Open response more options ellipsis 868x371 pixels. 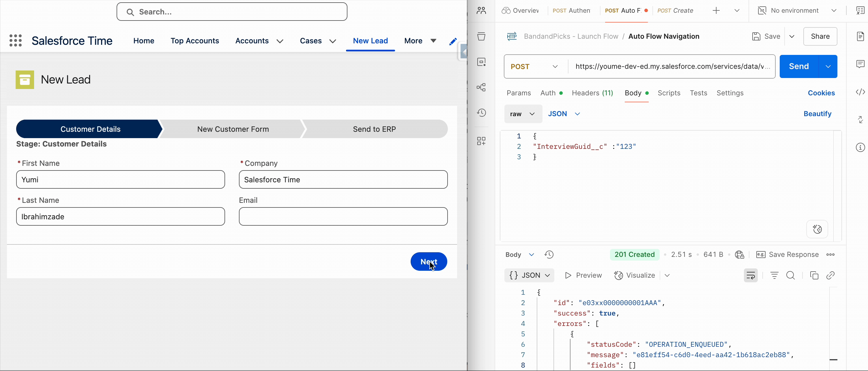[830, 255]
